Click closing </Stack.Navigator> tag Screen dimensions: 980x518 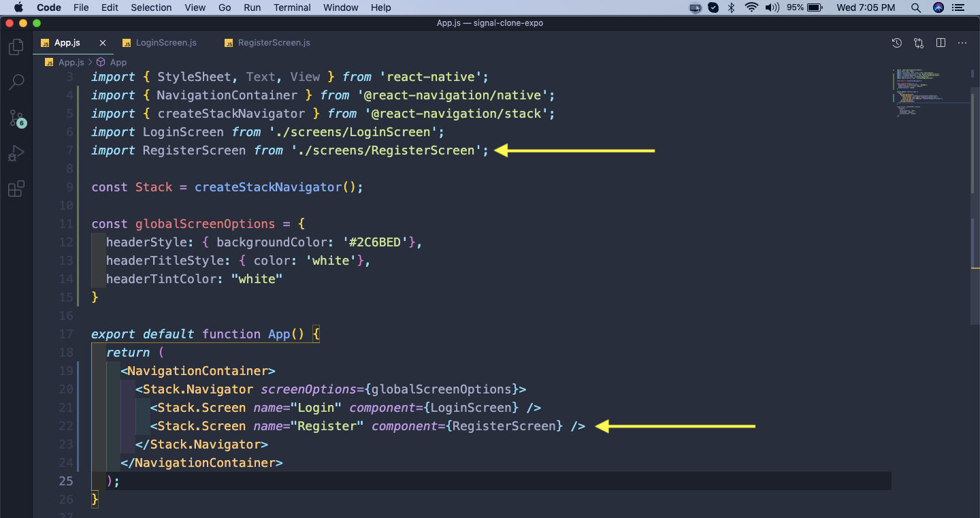coord(201,444)
